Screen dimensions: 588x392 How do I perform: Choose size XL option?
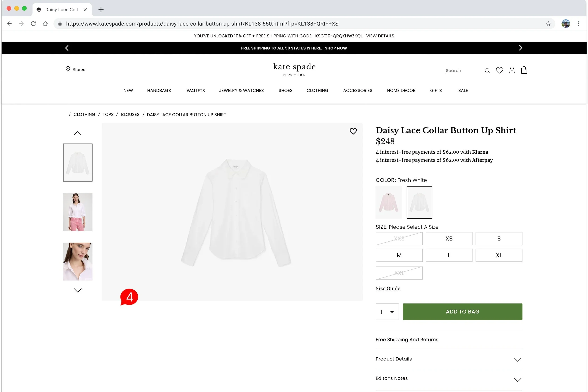(499, 255)
